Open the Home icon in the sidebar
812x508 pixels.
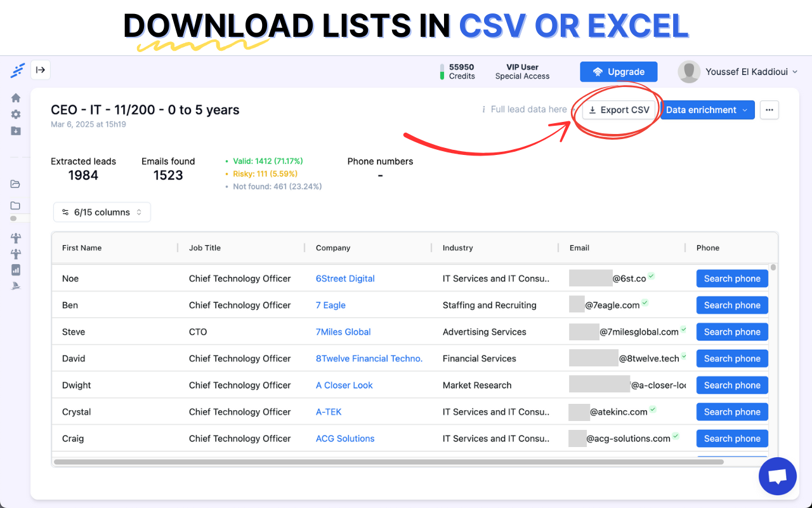coord(15,98)
